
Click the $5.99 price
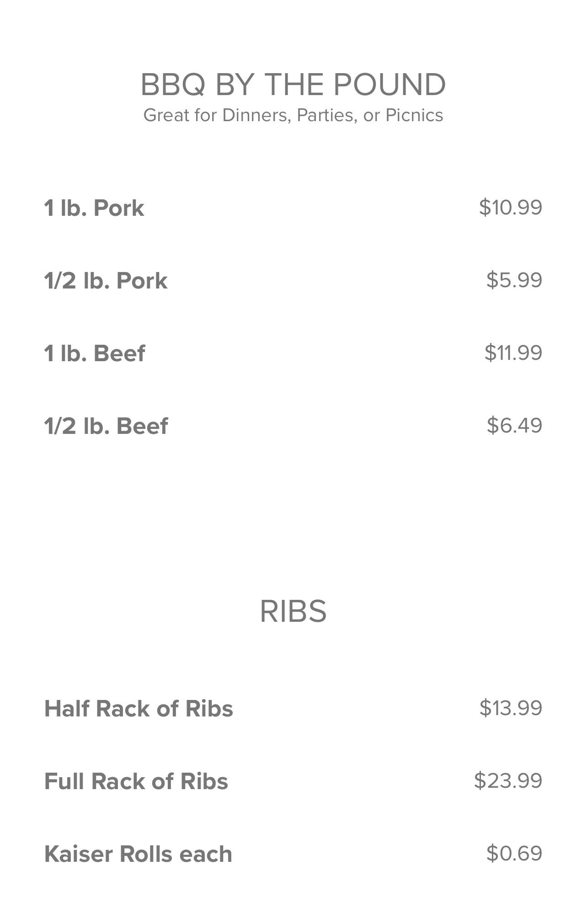[514, 280]
